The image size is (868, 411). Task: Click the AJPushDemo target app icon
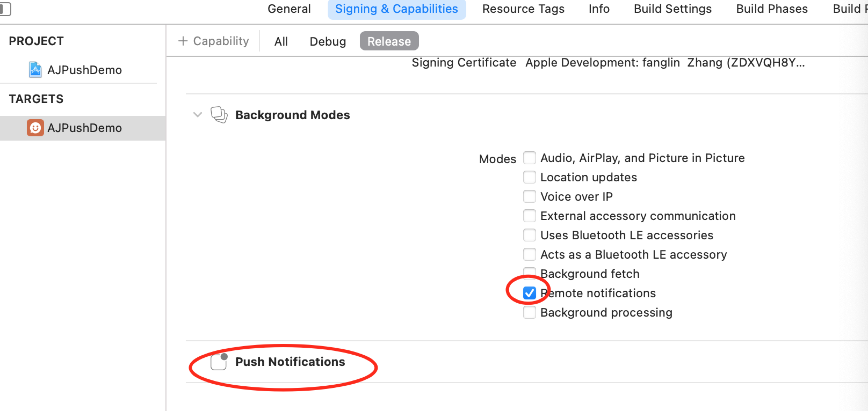[35, 128]
